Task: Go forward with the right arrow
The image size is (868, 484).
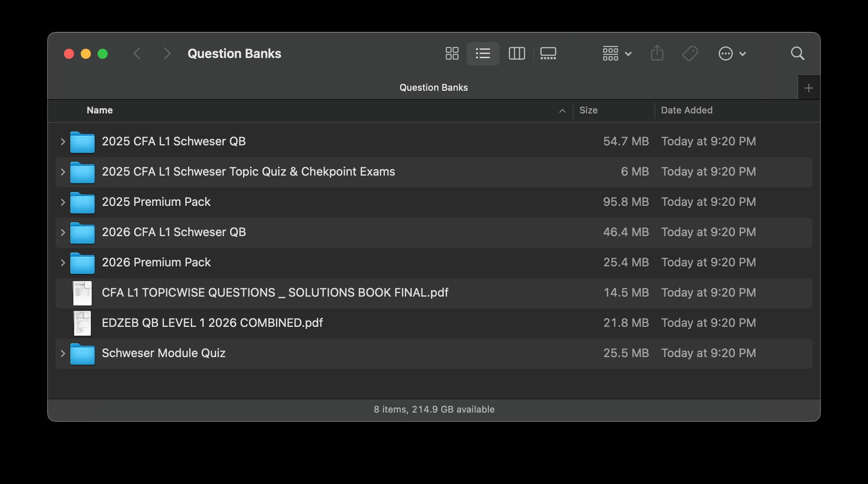Action: tap(167, 53)
